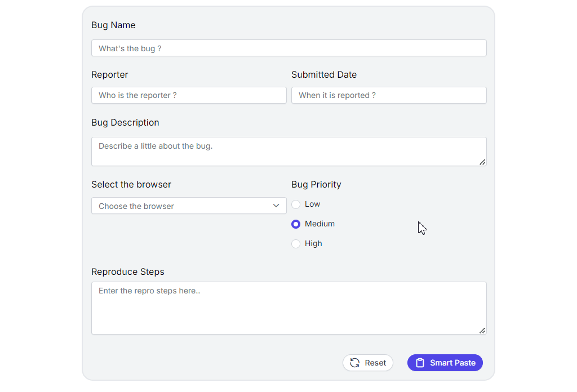Click the clipboard icon on Smart Paste
Image resolution: width=577 pixels, height=392 pixels.
420,363
